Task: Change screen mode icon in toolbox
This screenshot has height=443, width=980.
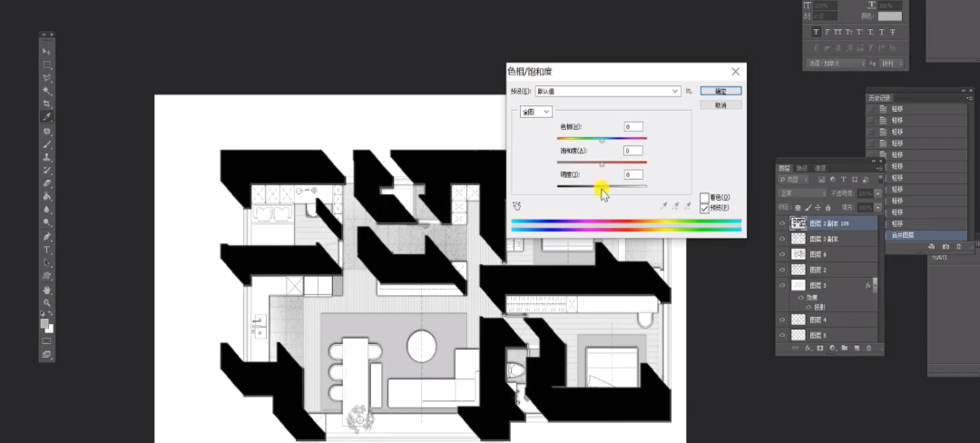Action: (47, 354)
